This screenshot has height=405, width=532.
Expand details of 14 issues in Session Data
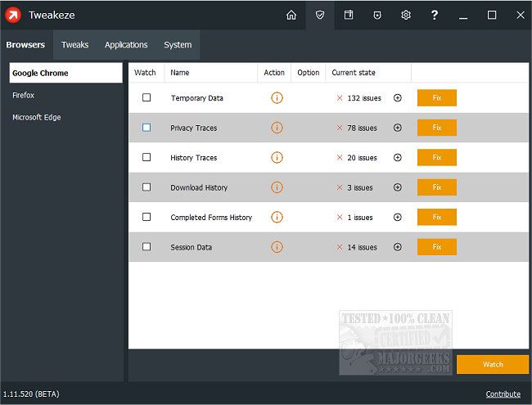pyautogui.click(x=398, y=247)
